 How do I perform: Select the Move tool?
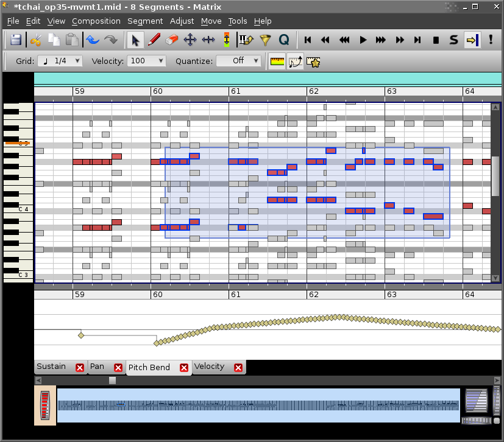click(190, 40)
